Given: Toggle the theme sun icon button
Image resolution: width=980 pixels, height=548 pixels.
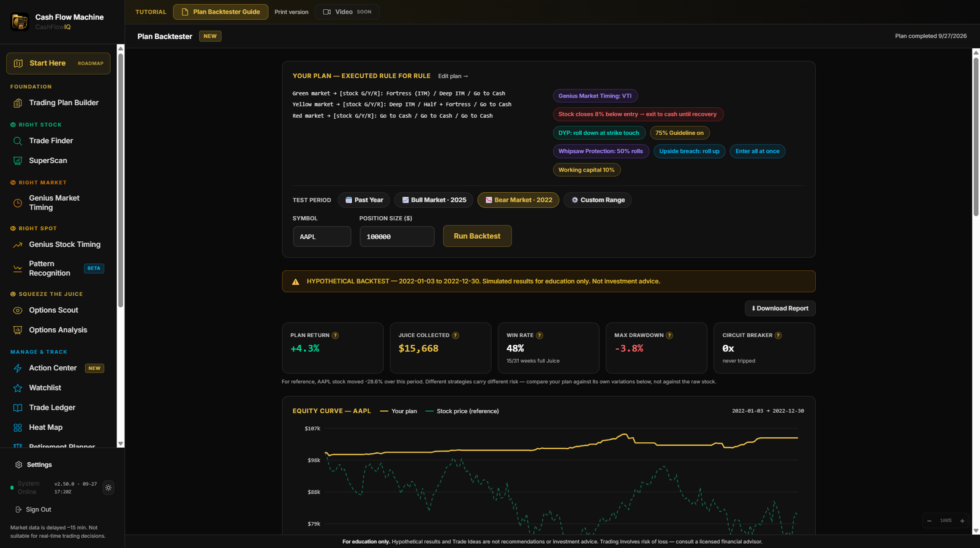Looking at the screenshot, I should pos(108,488).
